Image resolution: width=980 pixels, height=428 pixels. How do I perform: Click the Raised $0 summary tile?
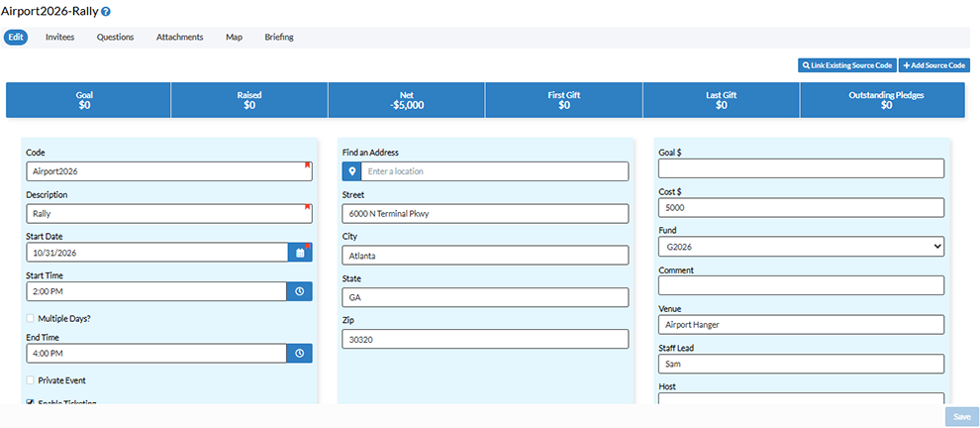point(249,100)
